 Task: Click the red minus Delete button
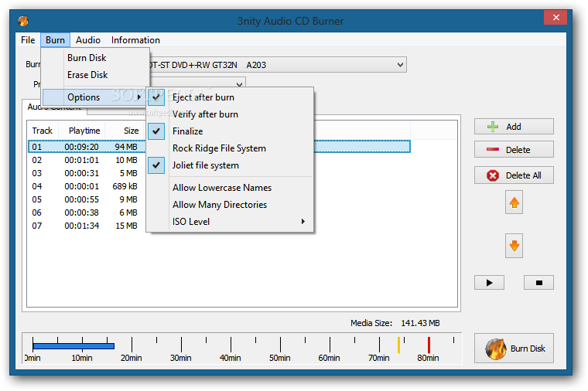[x=514, y=150]
